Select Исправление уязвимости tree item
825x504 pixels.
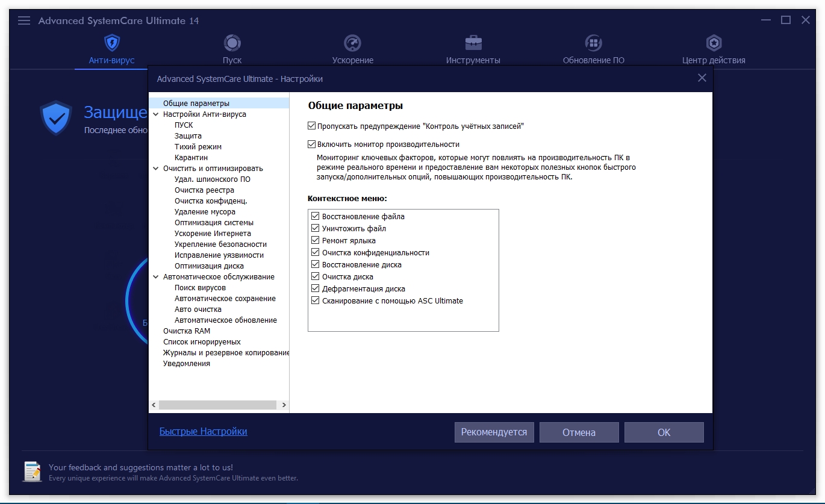click(219, 255)
